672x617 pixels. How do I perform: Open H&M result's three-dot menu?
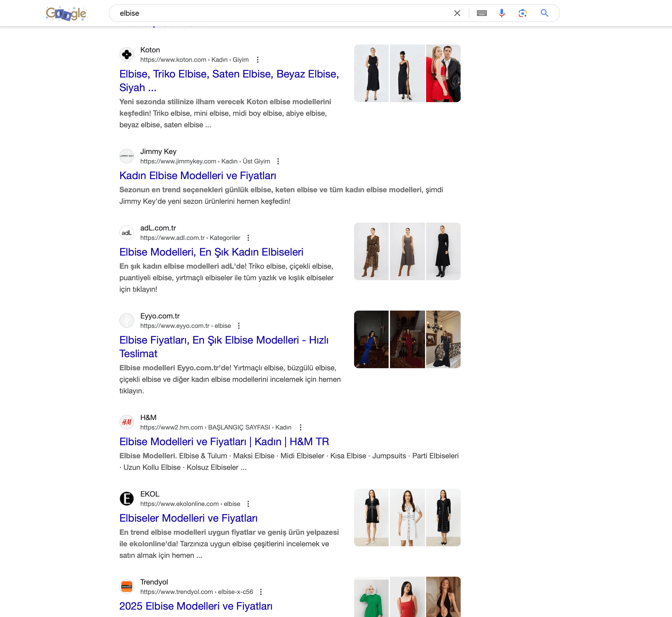pyautogui.click(x=300, y=427)
